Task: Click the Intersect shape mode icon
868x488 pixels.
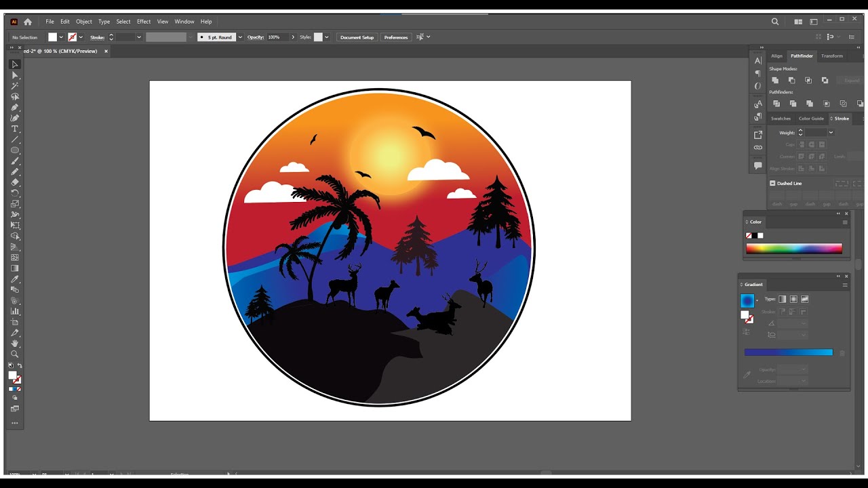Action: 808,80
